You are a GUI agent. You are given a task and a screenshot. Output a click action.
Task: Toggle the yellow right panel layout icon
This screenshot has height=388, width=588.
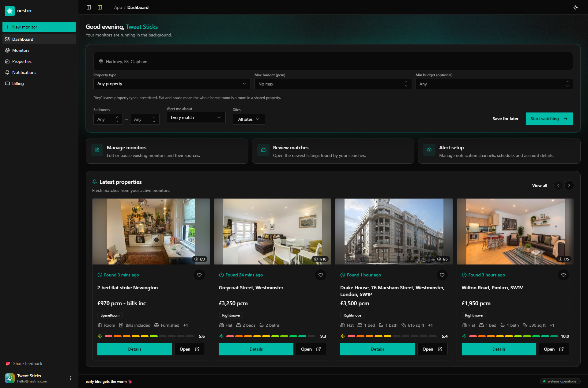pos(100,7)
